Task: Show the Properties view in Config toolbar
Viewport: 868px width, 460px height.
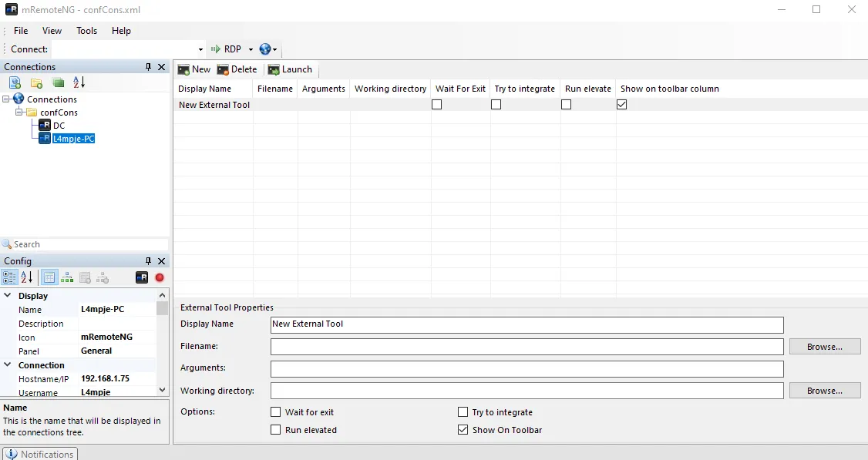Action: 49,277
